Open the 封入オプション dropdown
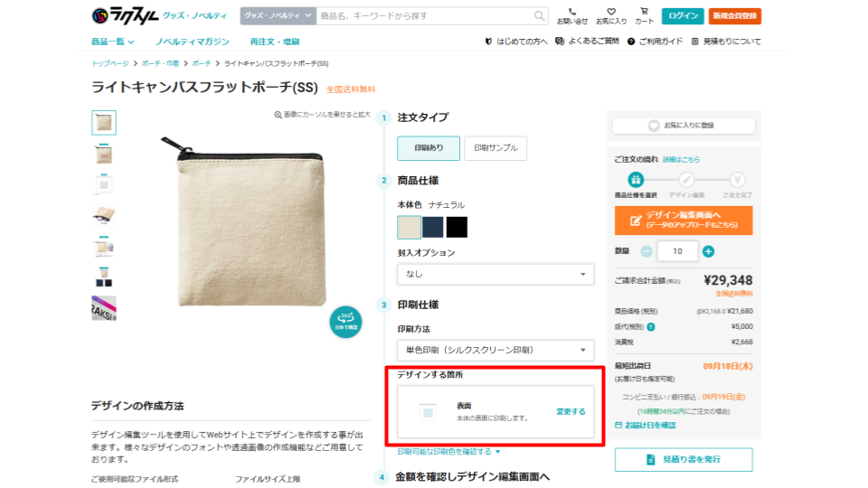This screenshot has height=488, width=868. pyautogui.click(x=495, y=274)
